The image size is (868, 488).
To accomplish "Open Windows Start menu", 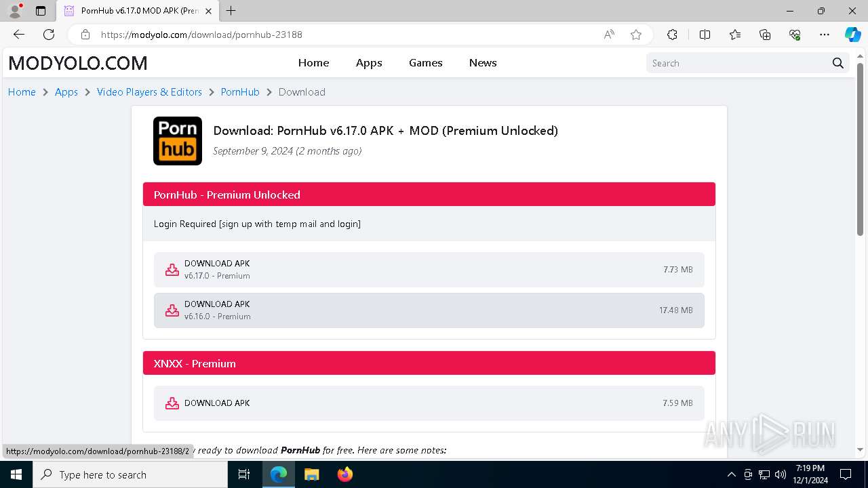I will [16, 474].
